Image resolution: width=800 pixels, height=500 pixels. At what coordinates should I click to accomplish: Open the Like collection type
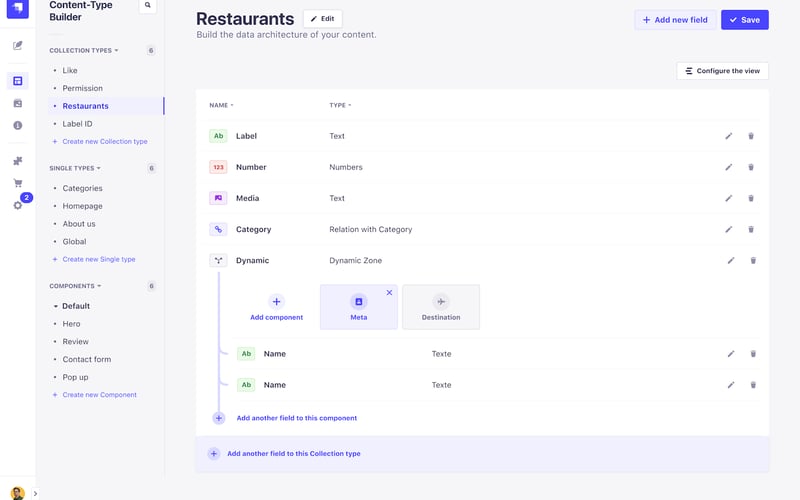pos(70,70)
